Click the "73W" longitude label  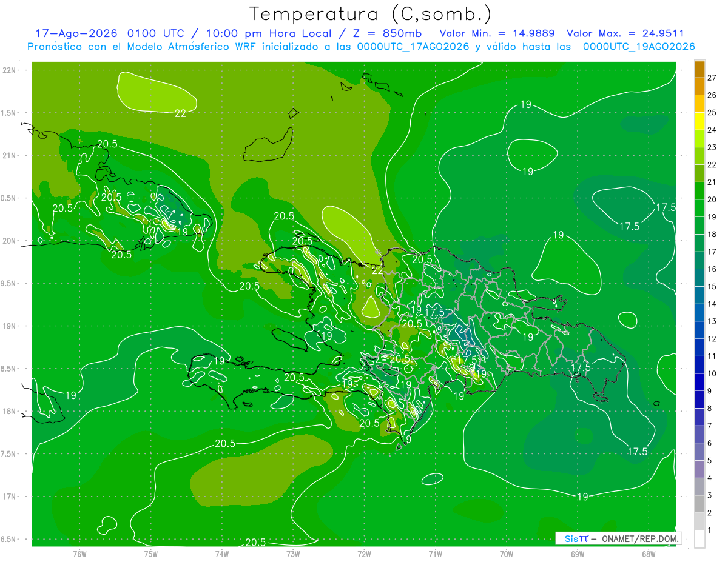(x=293, y=554)
